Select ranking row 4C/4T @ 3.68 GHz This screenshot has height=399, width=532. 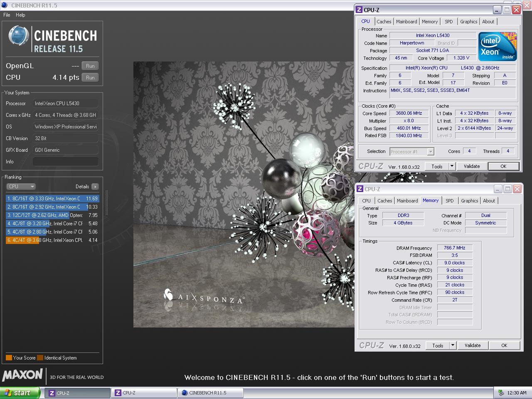point(52,240)
